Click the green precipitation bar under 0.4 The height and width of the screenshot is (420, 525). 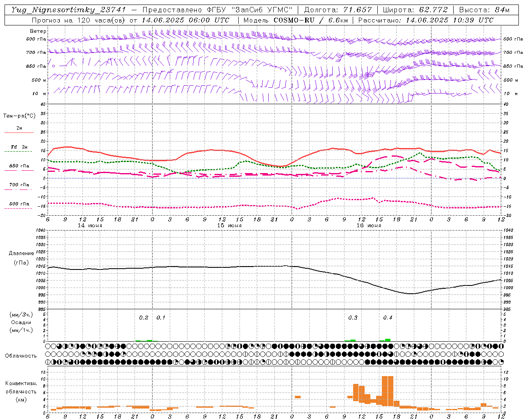pos(388,340)
